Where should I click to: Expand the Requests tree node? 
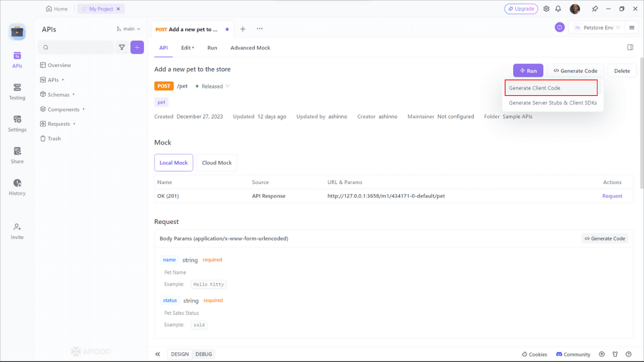58,124
